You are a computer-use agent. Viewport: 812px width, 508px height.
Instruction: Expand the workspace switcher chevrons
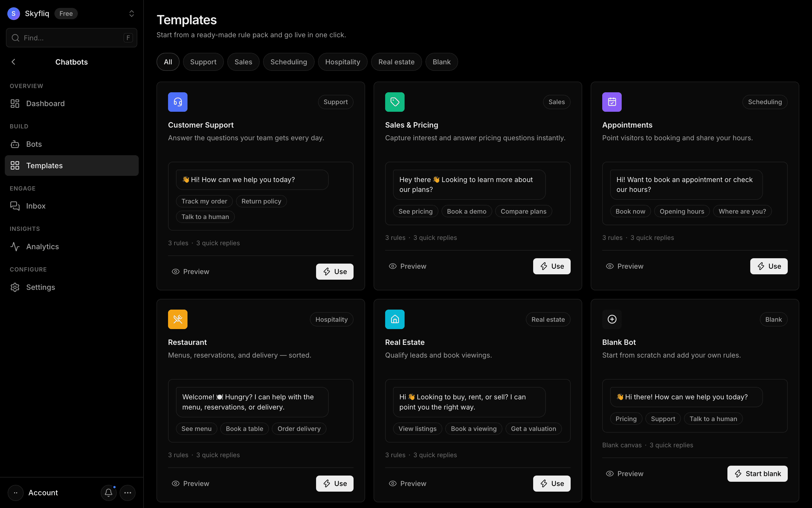[132, 14]
